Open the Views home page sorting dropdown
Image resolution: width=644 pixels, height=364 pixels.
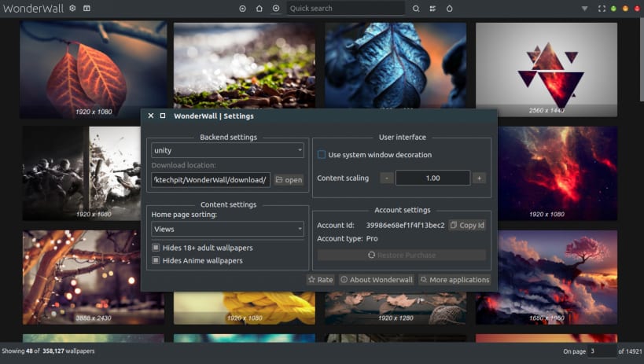[227, 229]
